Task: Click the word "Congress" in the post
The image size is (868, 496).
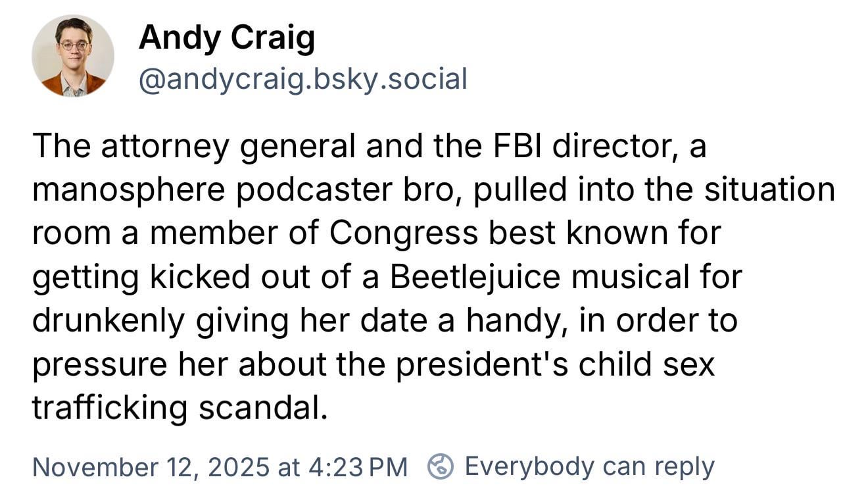Action: (x=403, y=234)
